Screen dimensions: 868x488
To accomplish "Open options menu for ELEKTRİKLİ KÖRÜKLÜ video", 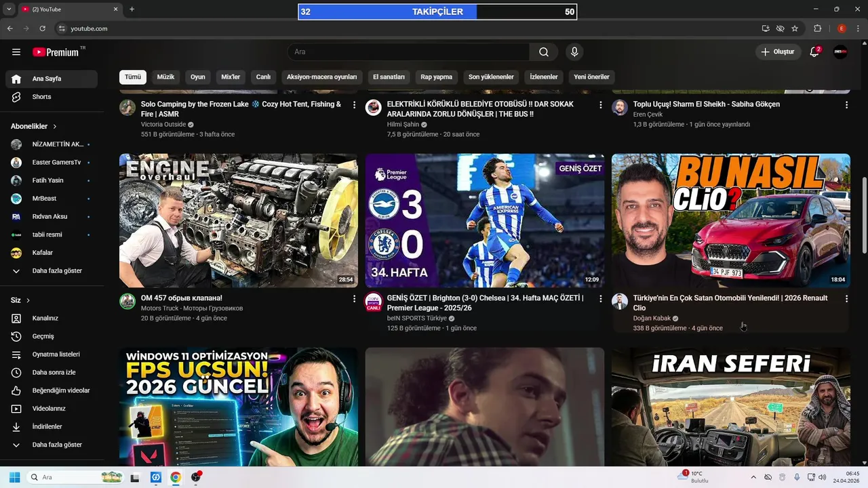I will point(600,105).
